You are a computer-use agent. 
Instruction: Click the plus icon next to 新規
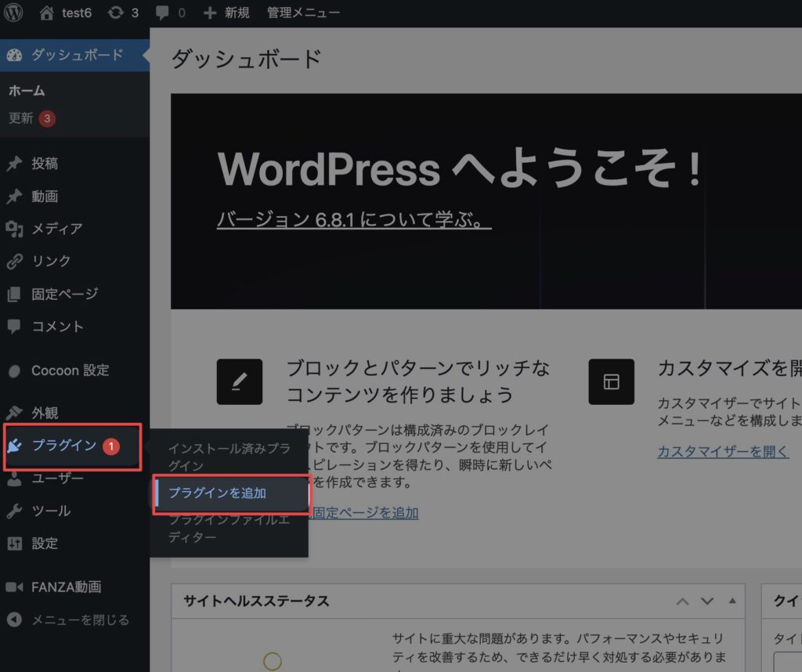click(x=210, y=13)
